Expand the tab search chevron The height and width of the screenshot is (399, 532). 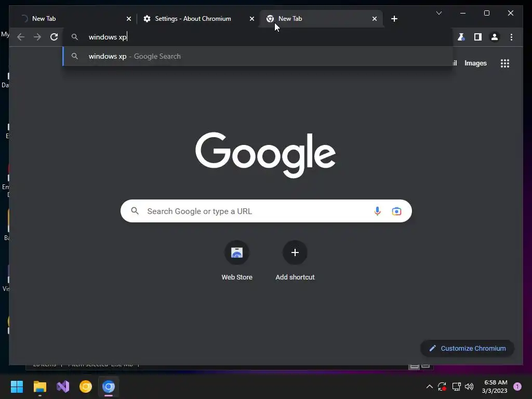pyautogui.click(x=438, y=13)
